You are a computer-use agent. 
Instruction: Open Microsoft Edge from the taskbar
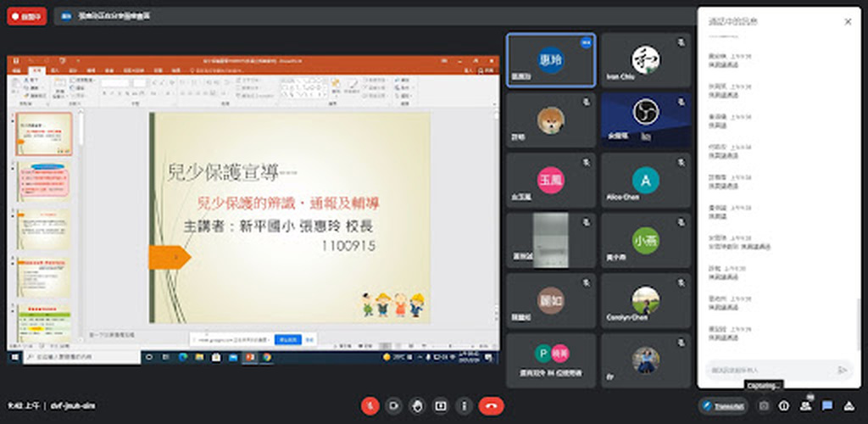(x=183, y=358)
